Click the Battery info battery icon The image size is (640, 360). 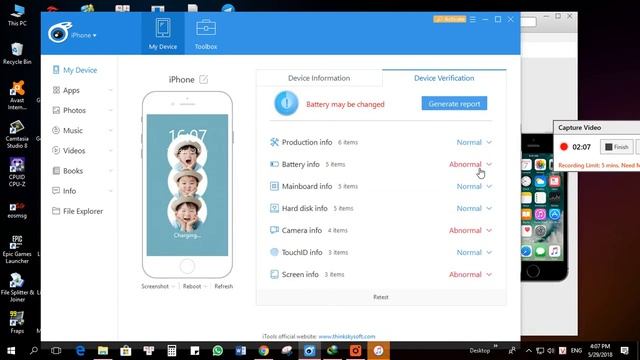coord(274,164)
